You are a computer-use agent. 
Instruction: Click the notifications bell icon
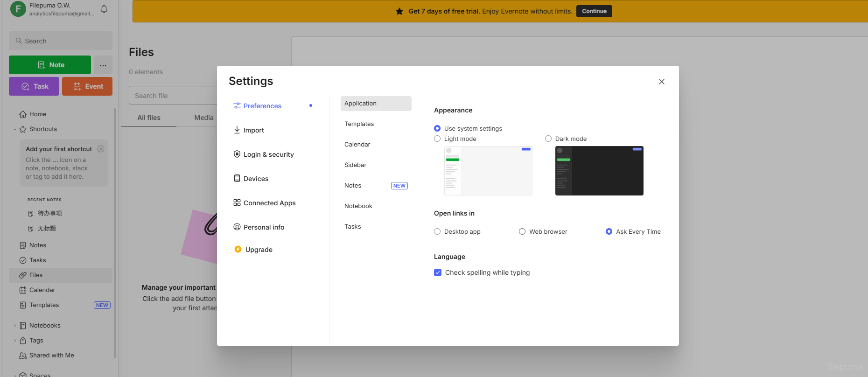pos(104,9)
